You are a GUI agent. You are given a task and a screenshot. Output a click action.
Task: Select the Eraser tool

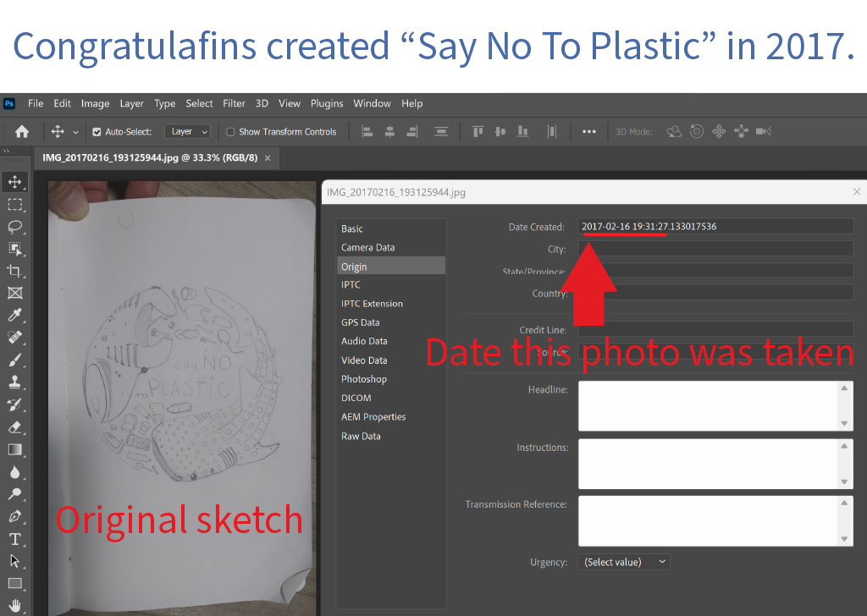pos(15,427)
